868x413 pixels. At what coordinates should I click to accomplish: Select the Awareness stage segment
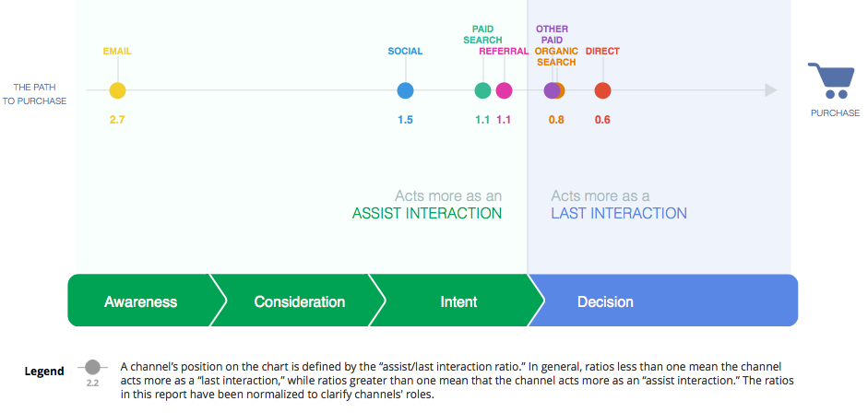(140, 301)
